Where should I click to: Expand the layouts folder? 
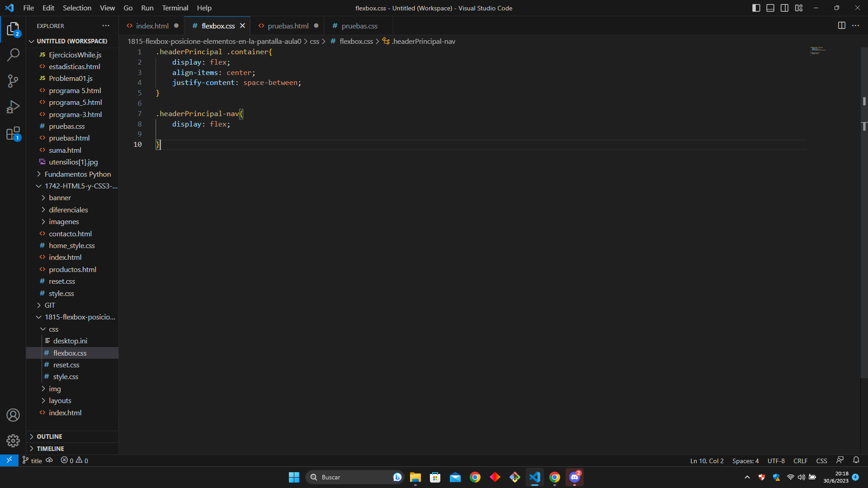(72, 400)
